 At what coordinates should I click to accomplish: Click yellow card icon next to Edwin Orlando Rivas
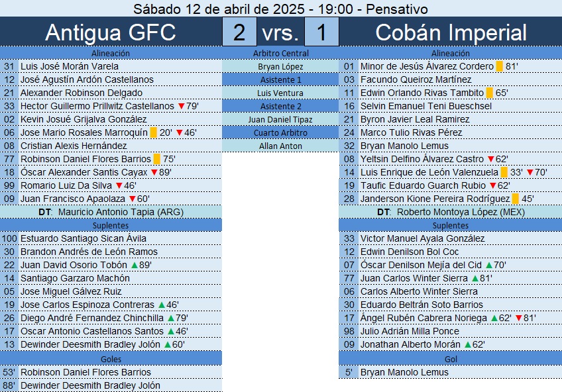489,93
